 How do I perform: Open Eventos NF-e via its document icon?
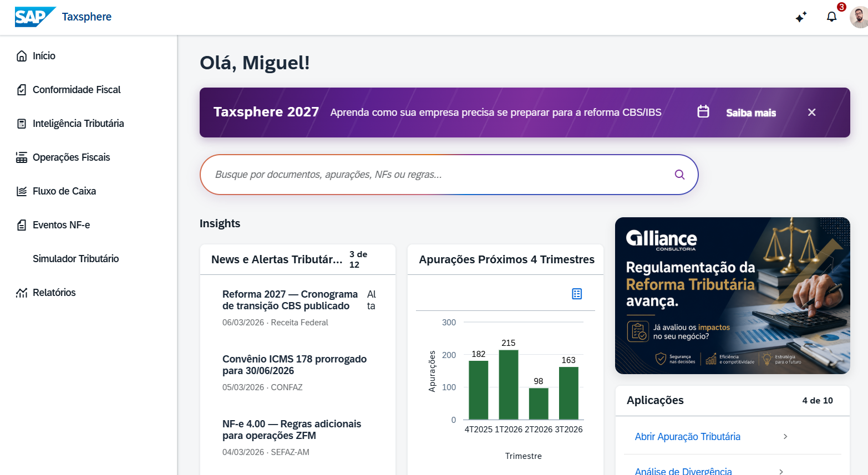coord(22,225)
